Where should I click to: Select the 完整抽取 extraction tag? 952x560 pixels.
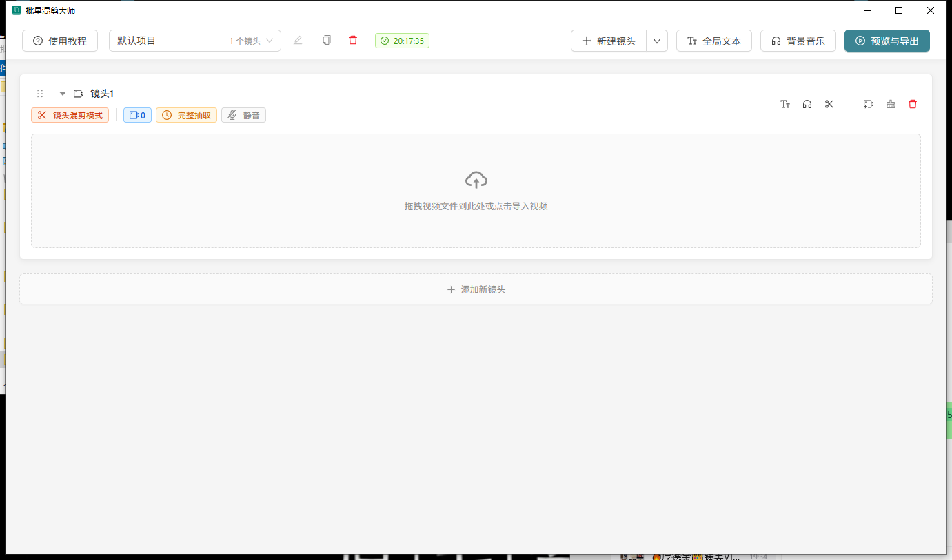tap(186, 115)
